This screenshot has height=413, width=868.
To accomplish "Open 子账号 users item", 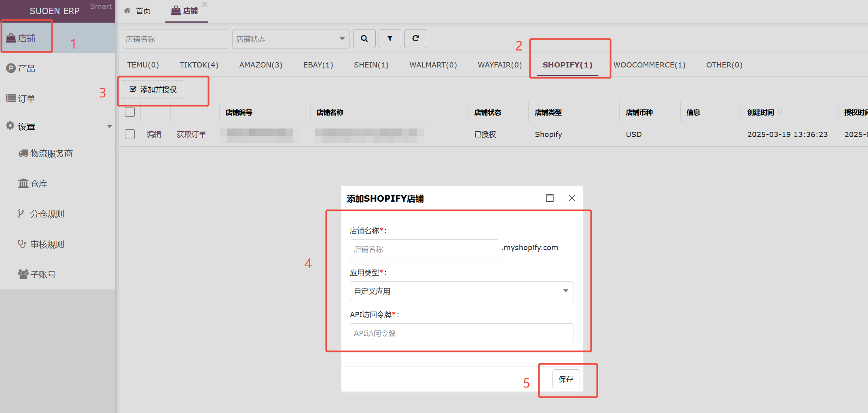I will (x=37, y=275).
